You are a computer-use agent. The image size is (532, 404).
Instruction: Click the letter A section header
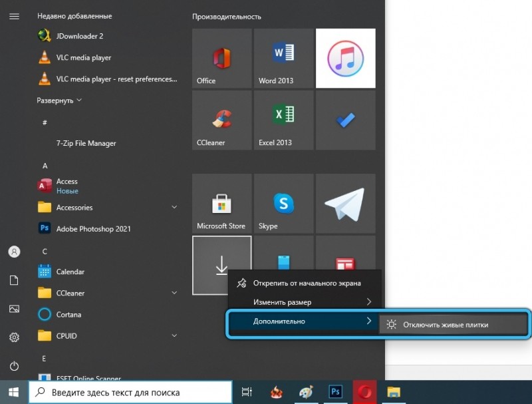45,166
